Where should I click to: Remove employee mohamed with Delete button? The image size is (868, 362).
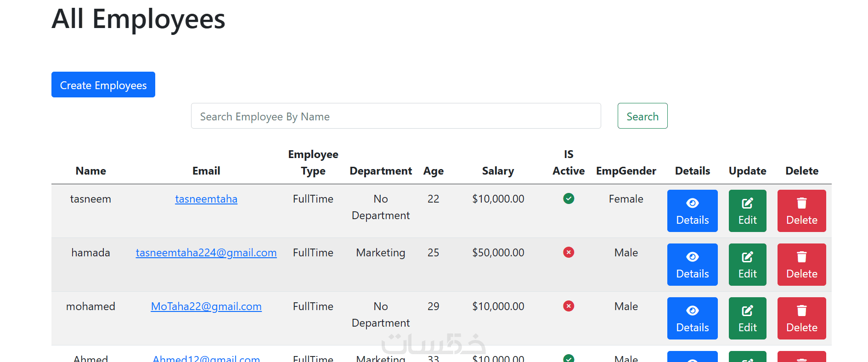[801, 318]
